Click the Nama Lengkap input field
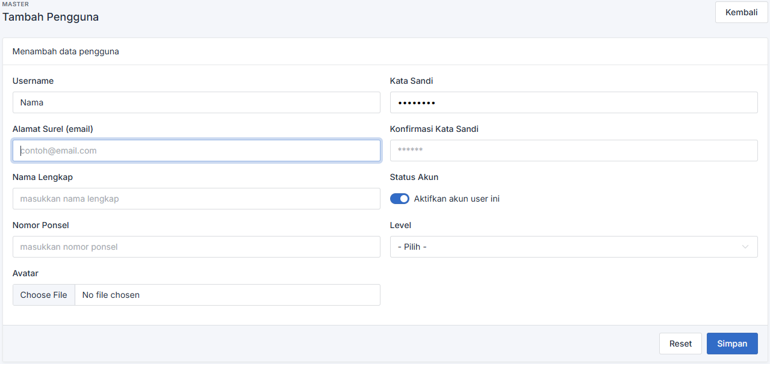This screenshot has width=771, height=368. (196, 199)
